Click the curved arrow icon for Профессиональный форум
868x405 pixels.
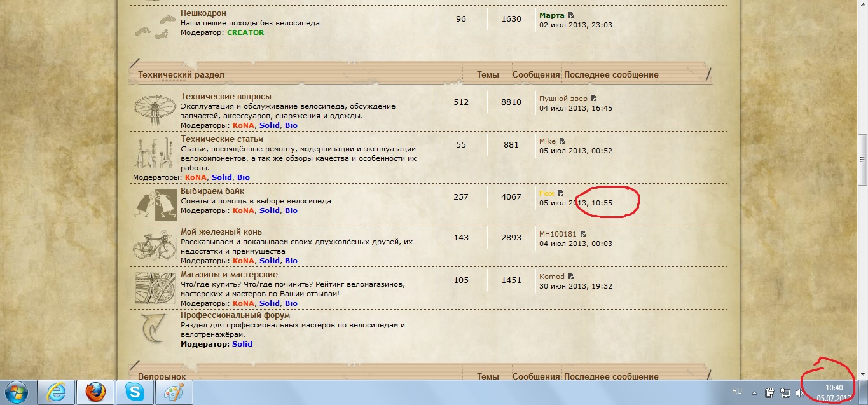(x=153, y=328)
